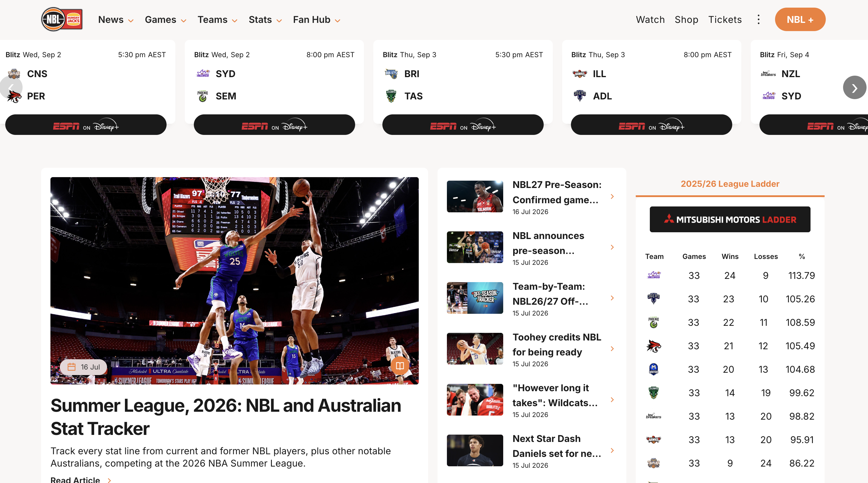This screenshot has width=868, height=483.
Task: Click the Sydney Kings logo in ladder
Action: 654,275
